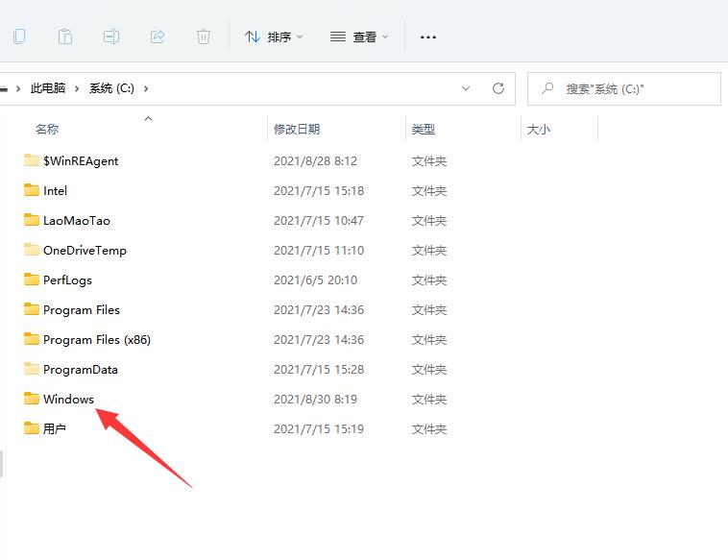
Task: Click 文件夹 type cell in 用户 row
Action: point(429,429)
